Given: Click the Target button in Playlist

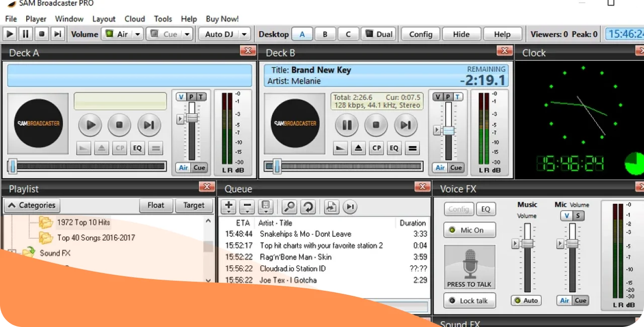Looking at the screenshot, I should click(x=194, y=205).
